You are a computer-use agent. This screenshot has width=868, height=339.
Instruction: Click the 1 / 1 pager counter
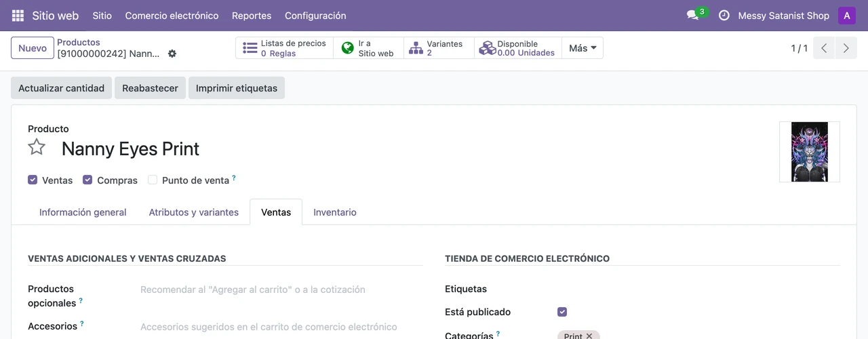pos(799,48)
